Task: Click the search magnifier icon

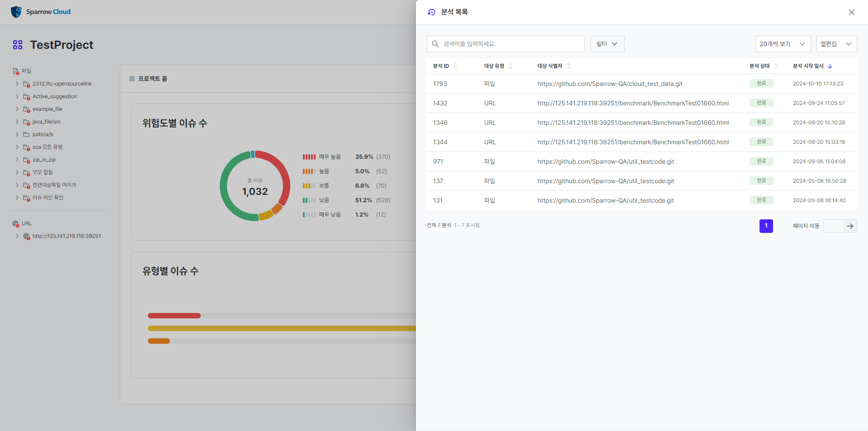Action: (x=435, y=44)
